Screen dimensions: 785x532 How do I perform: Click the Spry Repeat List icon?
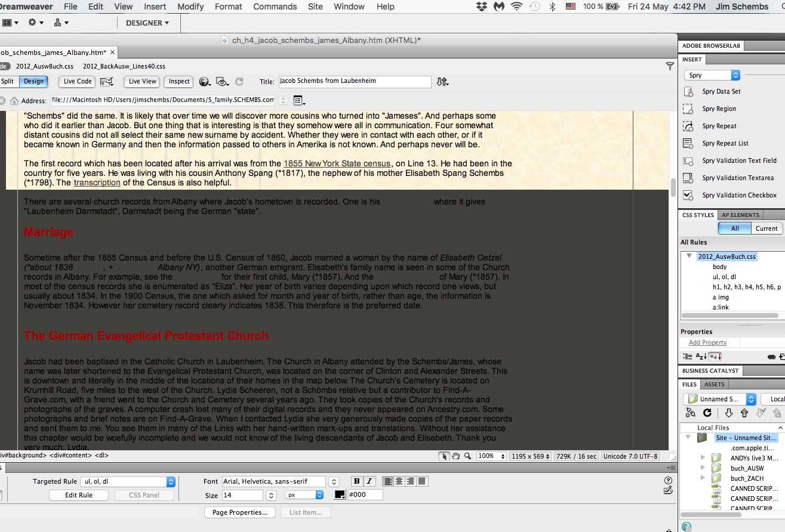coord(688,144)
